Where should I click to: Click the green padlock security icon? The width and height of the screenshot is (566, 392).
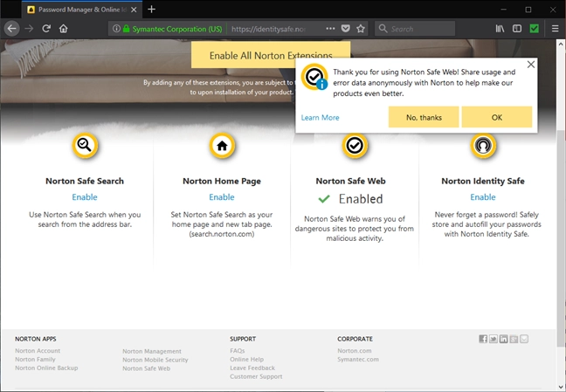click(126, 29)
